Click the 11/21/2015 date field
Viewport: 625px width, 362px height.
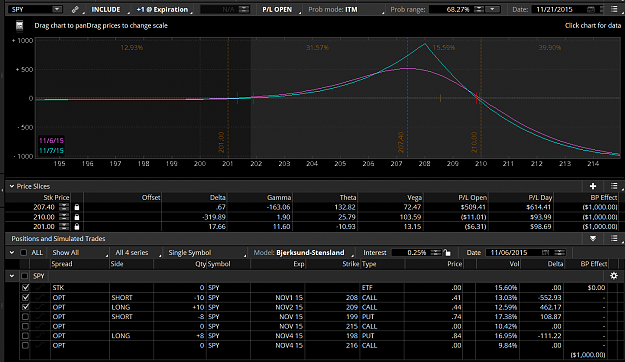(x=559, y=10)
